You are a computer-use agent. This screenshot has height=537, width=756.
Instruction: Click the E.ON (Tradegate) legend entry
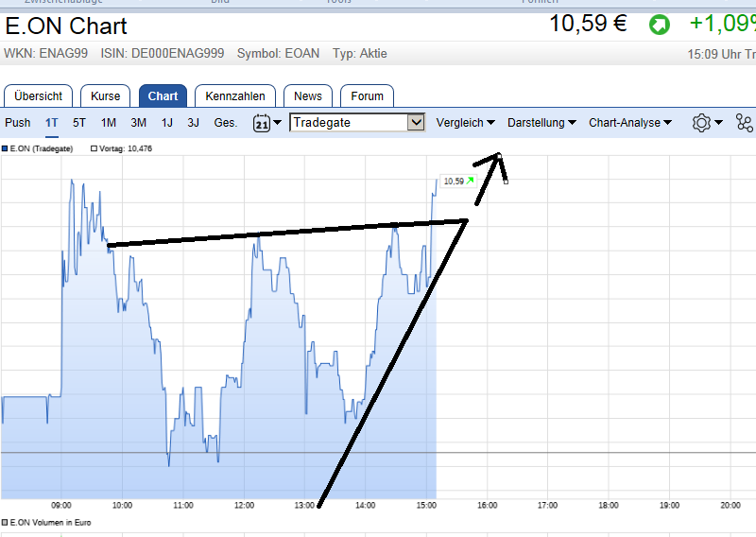[x=38, y=148]
